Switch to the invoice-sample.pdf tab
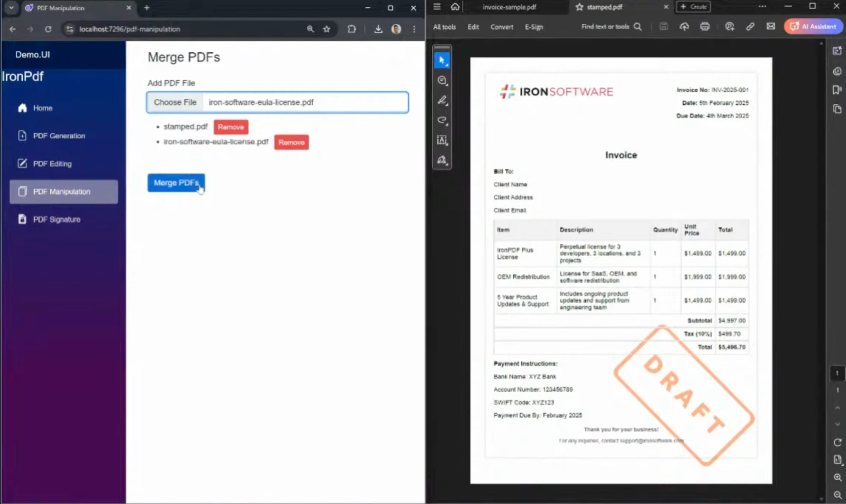 tap(509, 7)
